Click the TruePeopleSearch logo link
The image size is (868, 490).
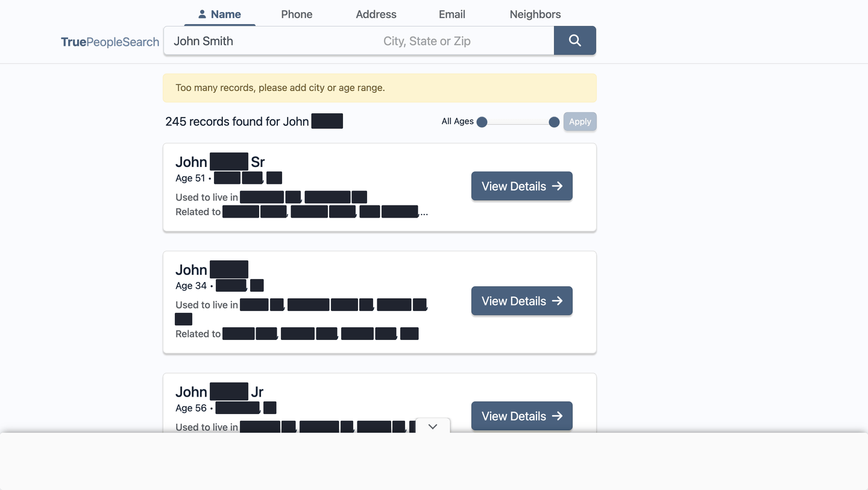point(110,42)
